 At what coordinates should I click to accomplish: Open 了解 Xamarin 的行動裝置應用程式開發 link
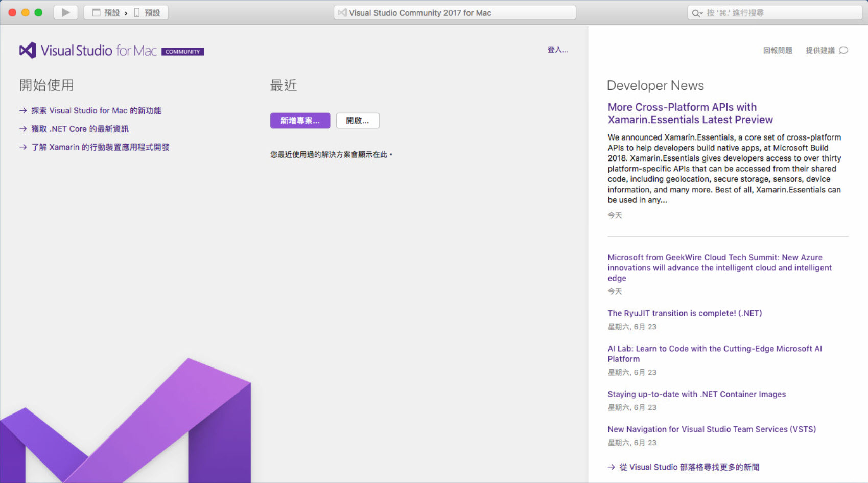[100, 147]
